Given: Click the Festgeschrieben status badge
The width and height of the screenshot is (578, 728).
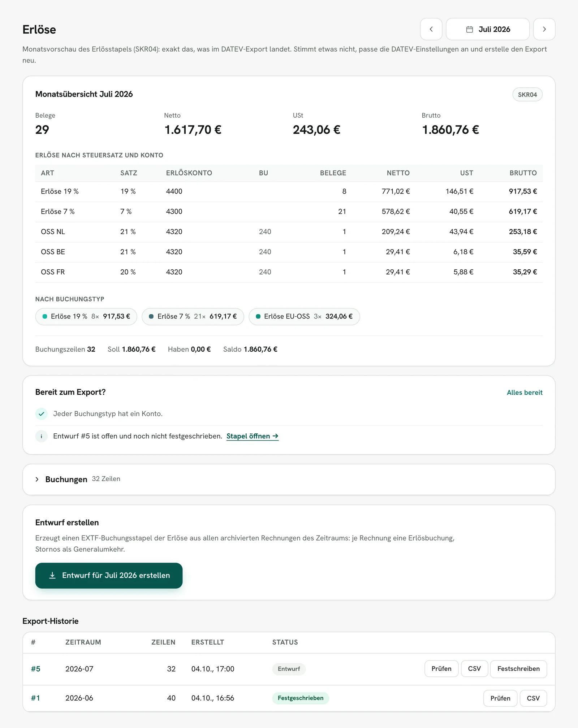Looking at the screenshot, I should click(301, 698).
